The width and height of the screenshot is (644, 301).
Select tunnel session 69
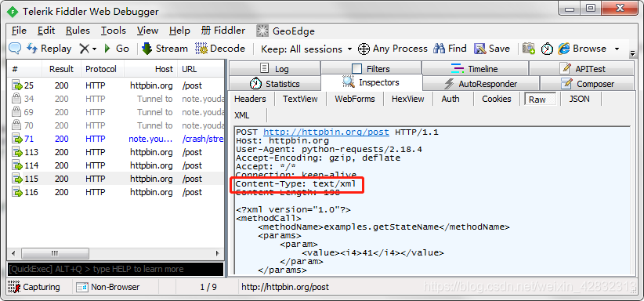click(116, 112)
